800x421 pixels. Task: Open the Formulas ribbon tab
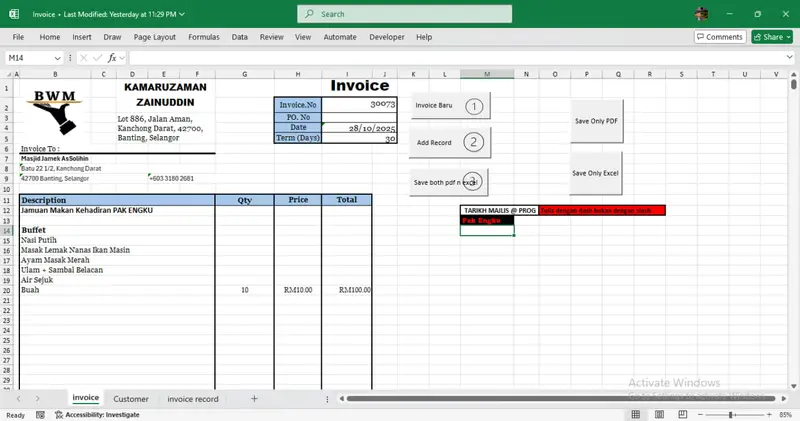tap(204, 37)
